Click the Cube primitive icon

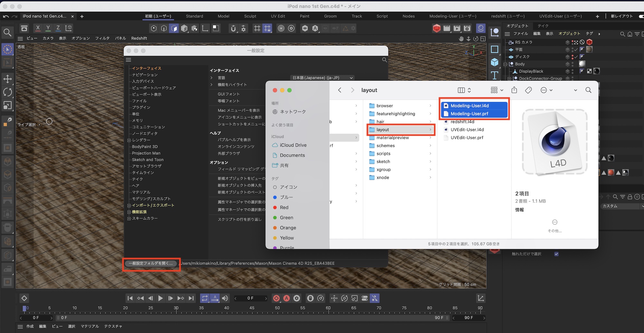(x=495, y=62)
